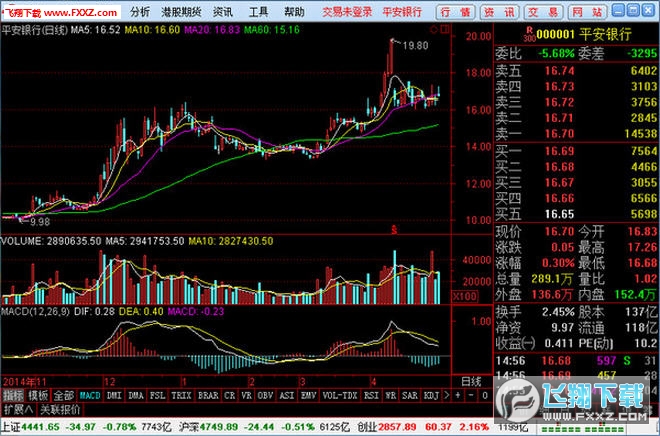Click the 网站 button
The width and height of the screenshot is (660, 436).
587,12
